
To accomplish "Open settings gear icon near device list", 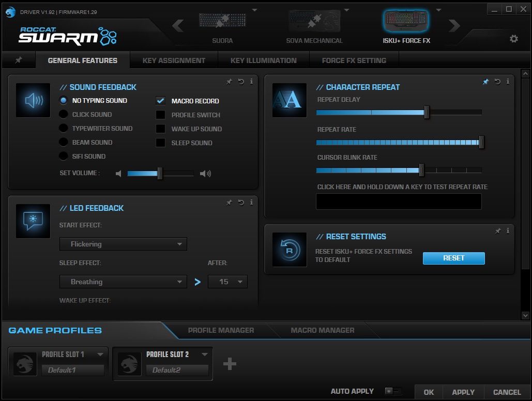I will coord(514,39).
